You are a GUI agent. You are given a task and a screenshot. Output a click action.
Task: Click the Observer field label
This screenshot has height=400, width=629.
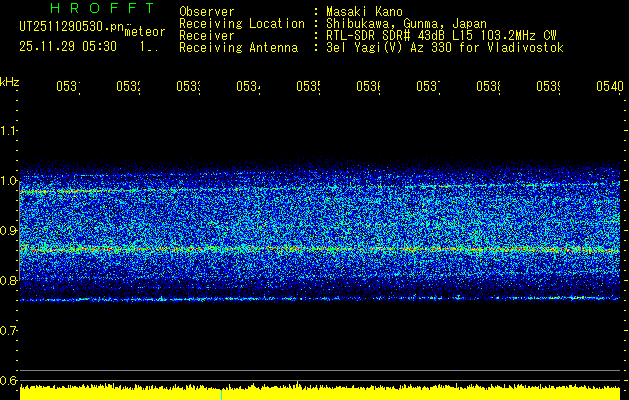coord(207,12)
